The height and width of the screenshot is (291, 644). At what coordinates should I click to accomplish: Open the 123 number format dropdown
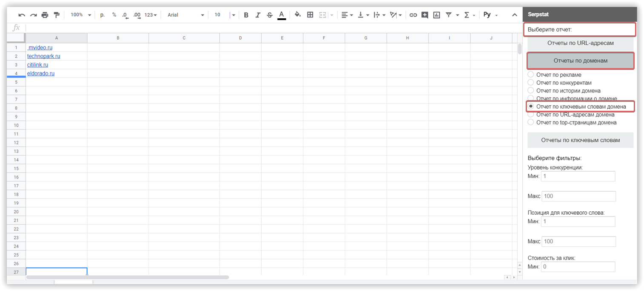151,15
